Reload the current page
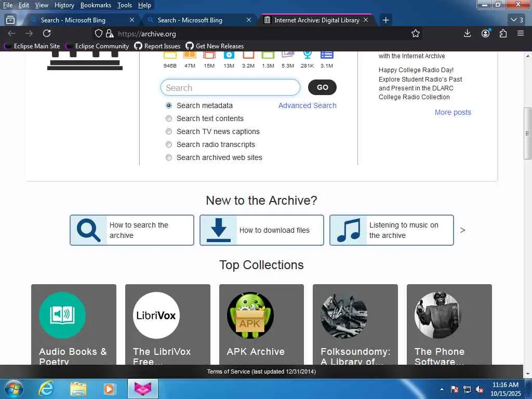The height and width of the screenshot is (399, 532). click(x=47, y=33)
